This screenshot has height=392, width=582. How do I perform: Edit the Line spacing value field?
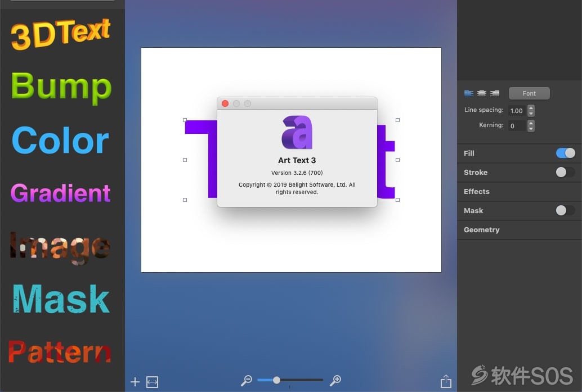point(517,111)
